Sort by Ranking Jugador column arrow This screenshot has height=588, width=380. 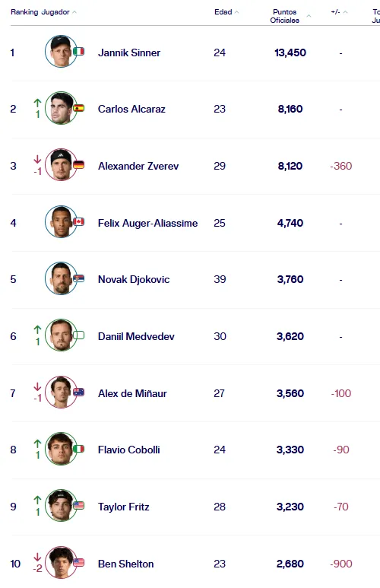click(74, 12)
